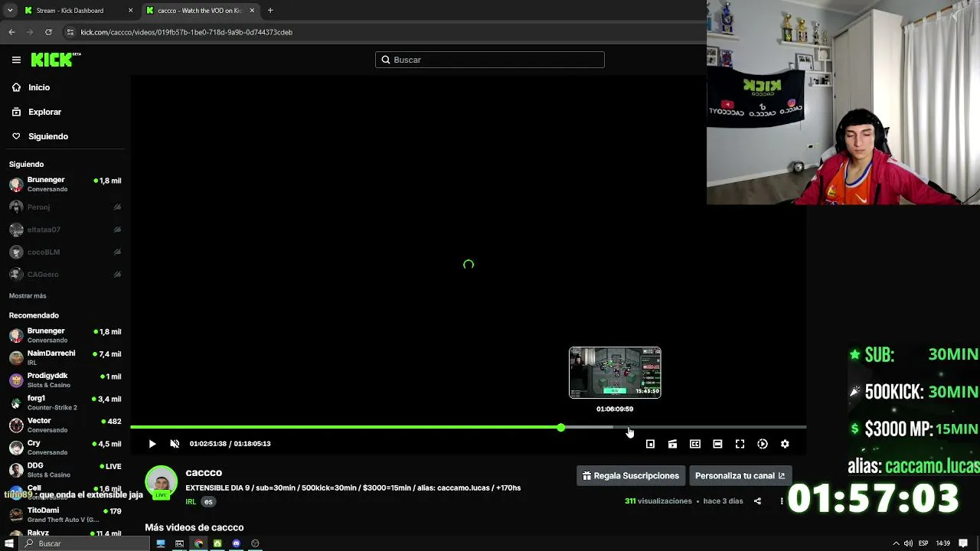Open offline channel Peronj

coord(65,207)
